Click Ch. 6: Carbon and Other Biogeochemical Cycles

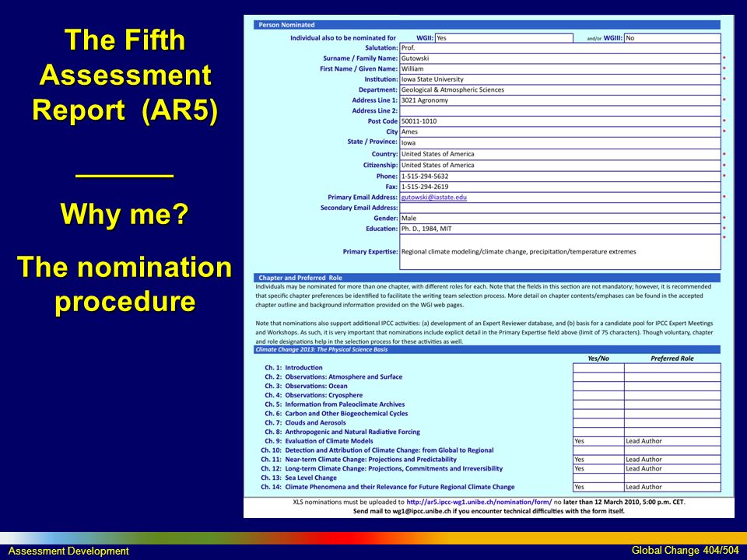[x=336, y=413]
